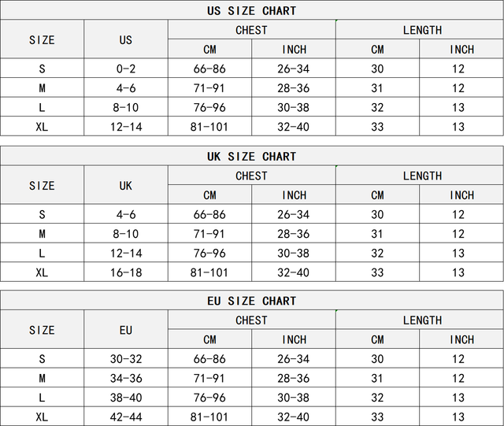Click the UK column header cell
The height and width of the screenshot is (426, 504).
click(x=126, y=185)
